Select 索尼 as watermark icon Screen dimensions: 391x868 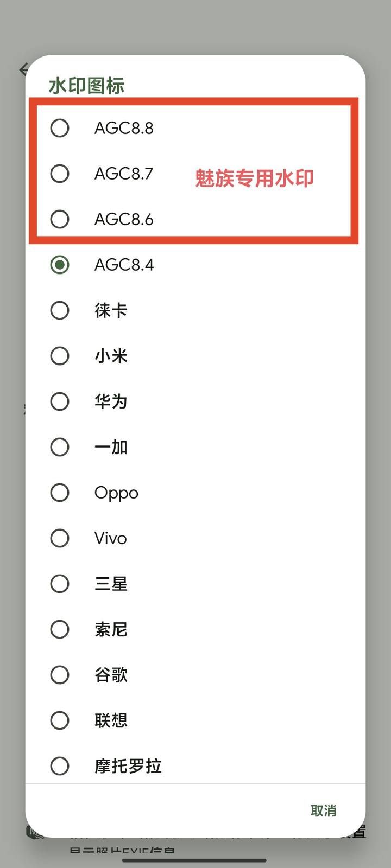pyautogui.click(x=60, y=629)
